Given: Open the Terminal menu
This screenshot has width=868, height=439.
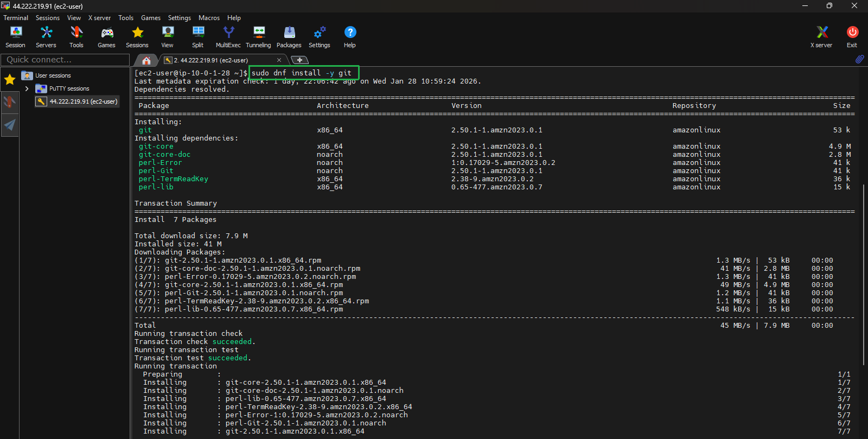Looking at the screenshot, I should (16, 18).
